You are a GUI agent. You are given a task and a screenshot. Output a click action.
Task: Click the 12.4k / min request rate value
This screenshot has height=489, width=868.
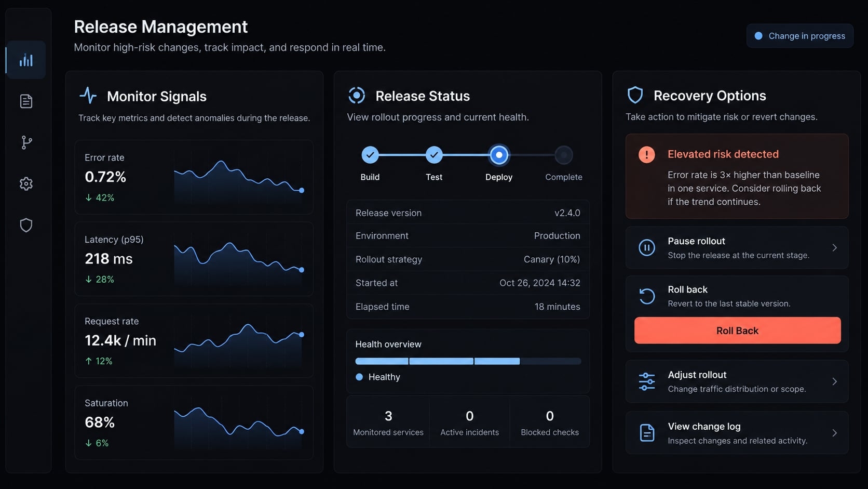(x=120, y=340)
